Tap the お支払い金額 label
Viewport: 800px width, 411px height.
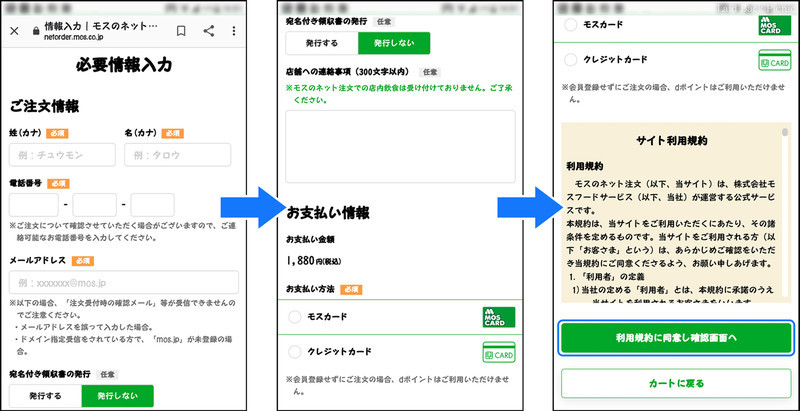coord(310,239)
